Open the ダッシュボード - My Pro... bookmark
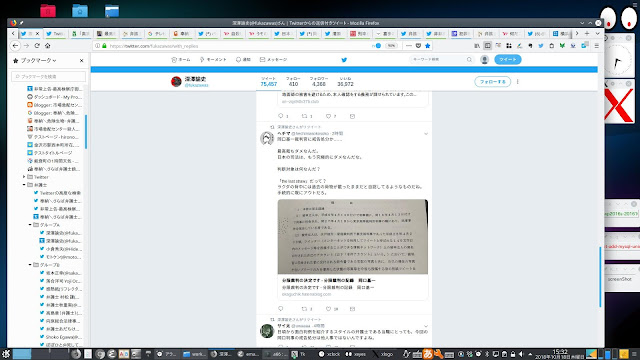Viewport: 640px width, 360px height. 54,97
